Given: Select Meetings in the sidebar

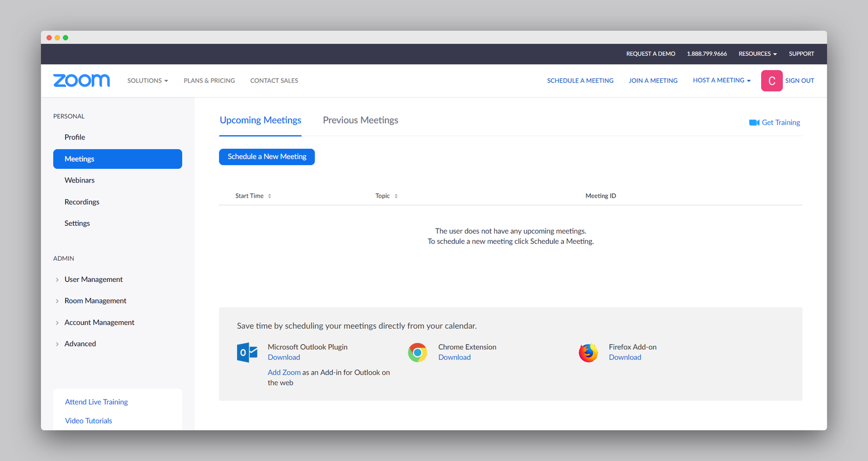Looking at the screenshot, I should 118,159.
